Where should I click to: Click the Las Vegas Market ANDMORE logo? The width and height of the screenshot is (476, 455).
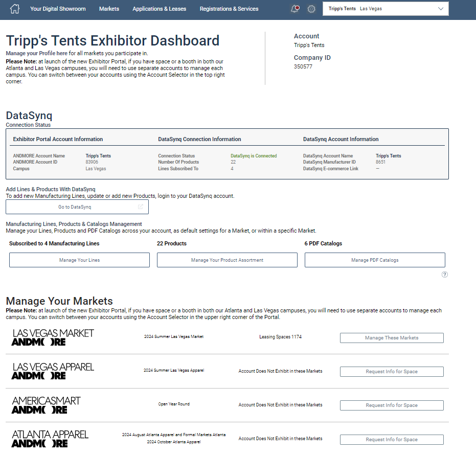click(x=53, y=337)
